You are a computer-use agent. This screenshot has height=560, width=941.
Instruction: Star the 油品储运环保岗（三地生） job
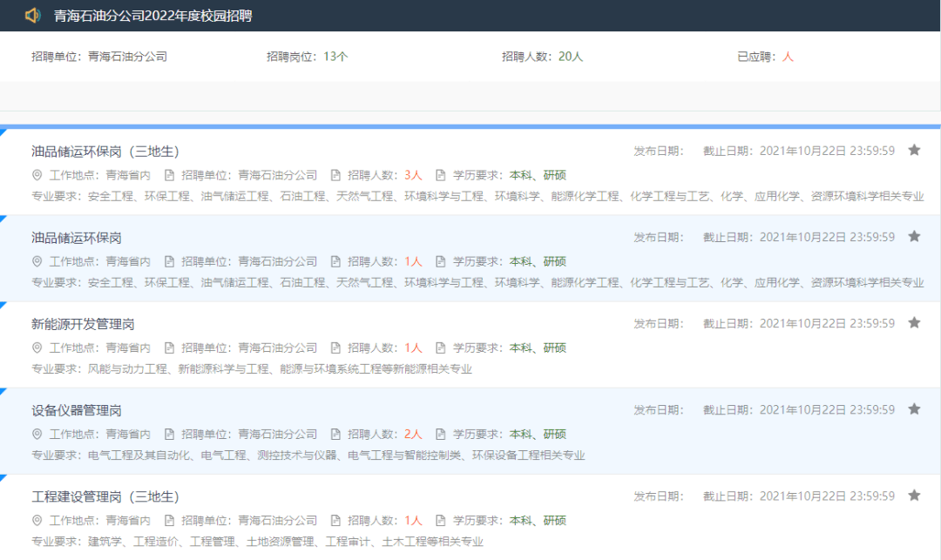click(x=914, y=150)
